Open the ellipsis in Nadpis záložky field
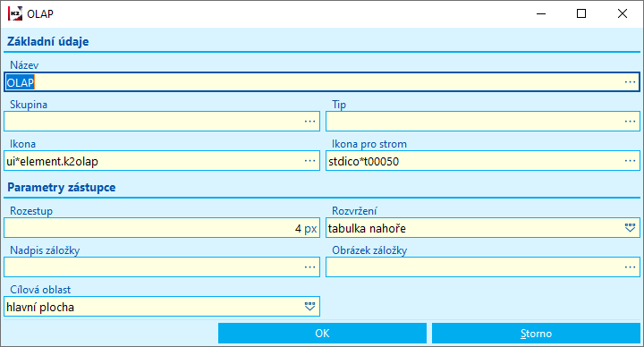This screenshot has height=347, width=644. pyautogui.click(x=309, y=267)
